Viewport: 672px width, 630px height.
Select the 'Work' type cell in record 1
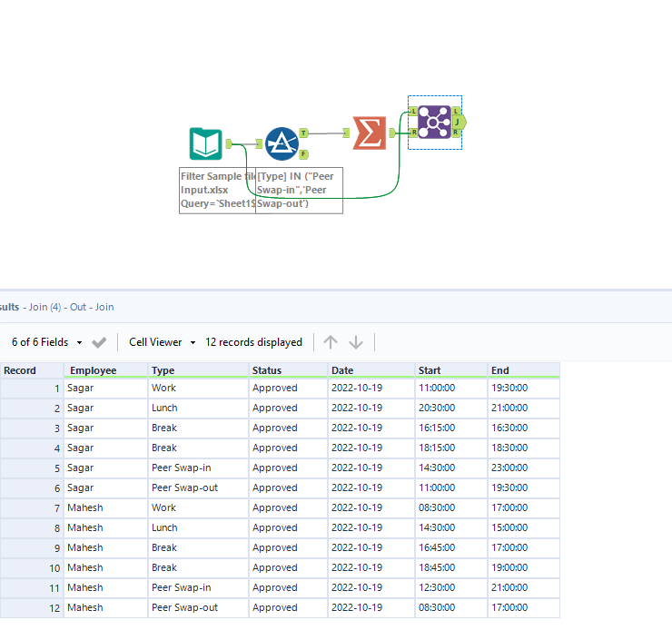click(199, 388)
